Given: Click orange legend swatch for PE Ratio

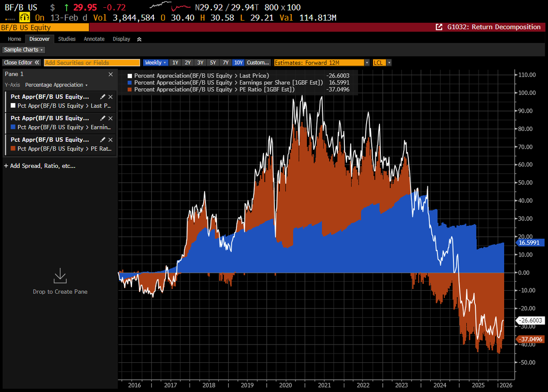Looking at the screenshot, I should [x=130, y=89].
